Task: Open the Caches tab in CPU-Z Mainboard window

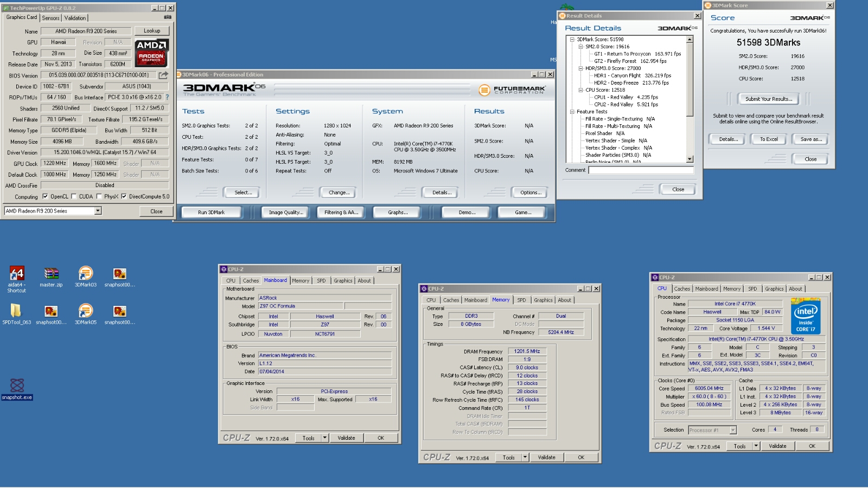Action: click(x=251, y=281)
